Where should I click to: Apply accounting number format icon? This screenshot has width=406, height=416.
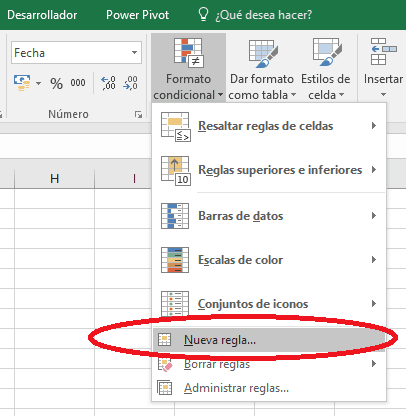click(22, 83)
